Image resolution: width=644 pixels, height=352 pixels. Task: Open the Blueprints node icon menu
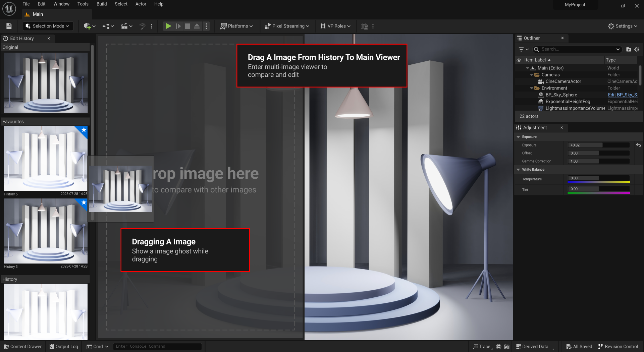point(108,26)
